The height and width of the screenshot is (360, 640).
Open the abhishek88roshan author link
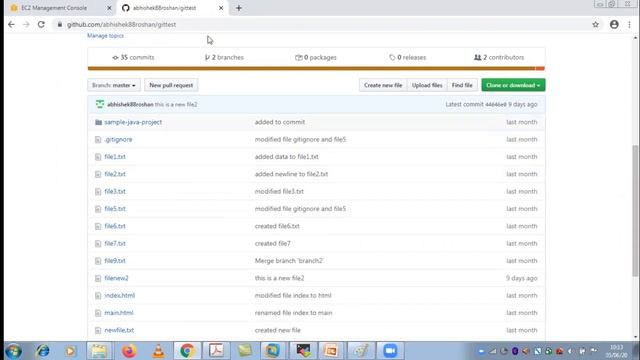[130, 104]
